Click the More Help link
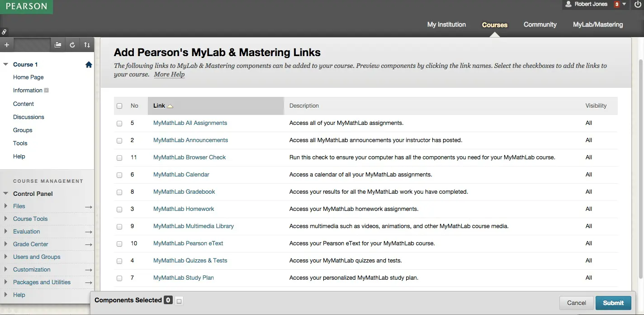The width and height of the screenshot is (644, 315). coord(169,74)
